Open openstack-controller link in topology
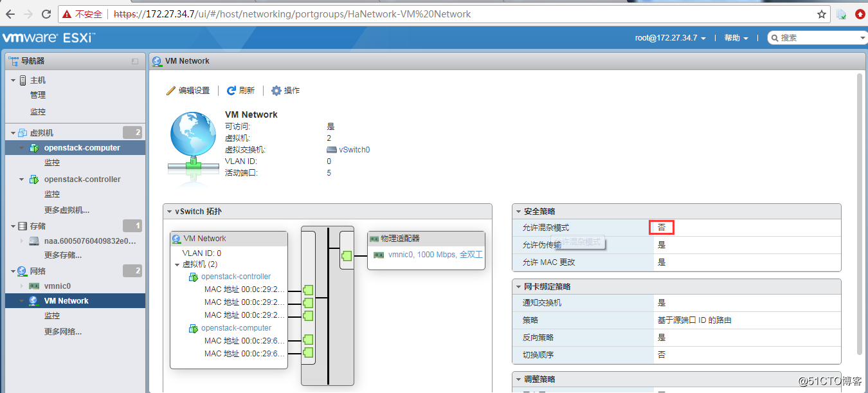 point(236,277)
